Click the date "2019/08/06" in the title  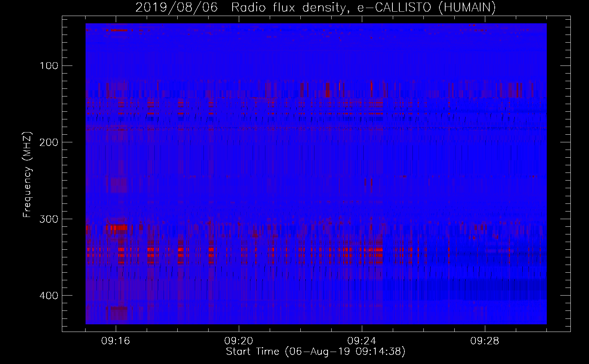177,8
